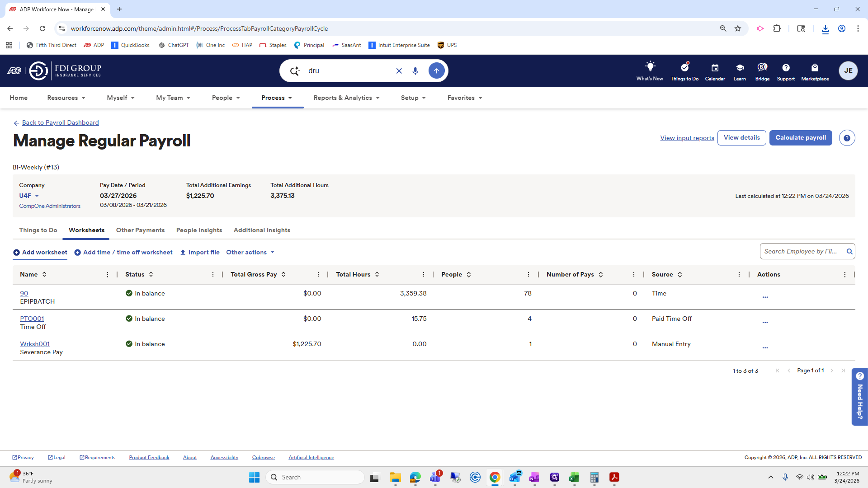Expand the Reports & Analytics menu
Screen dimensions: 868x488
[346, 98]
